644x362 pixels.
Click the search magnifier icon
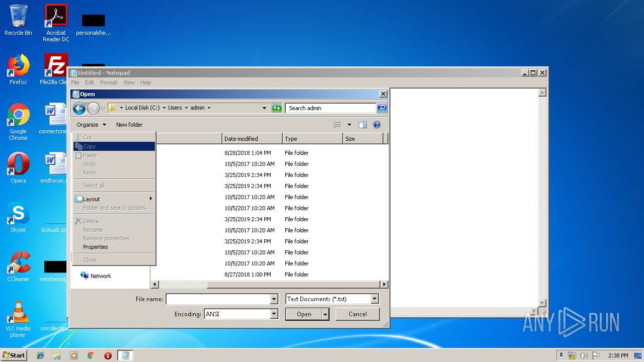click(382, 108)
